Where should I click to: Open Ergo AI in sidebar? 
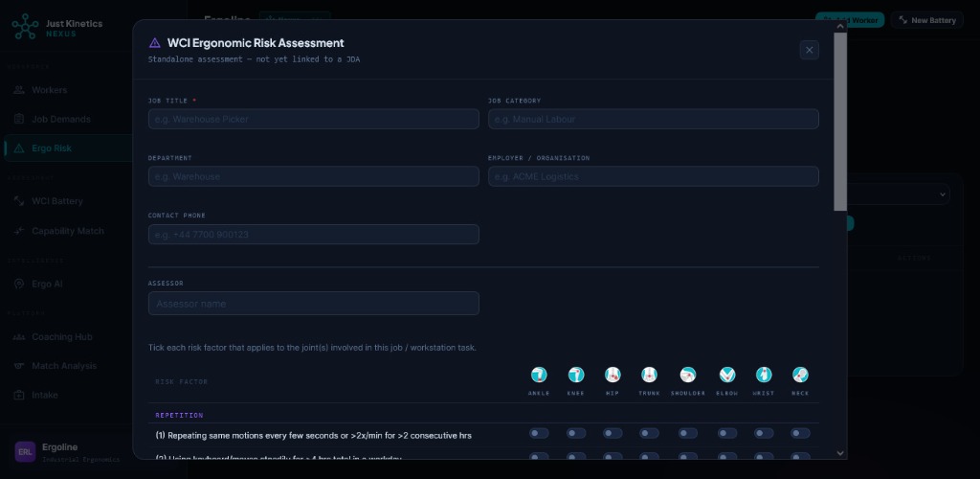68,284
